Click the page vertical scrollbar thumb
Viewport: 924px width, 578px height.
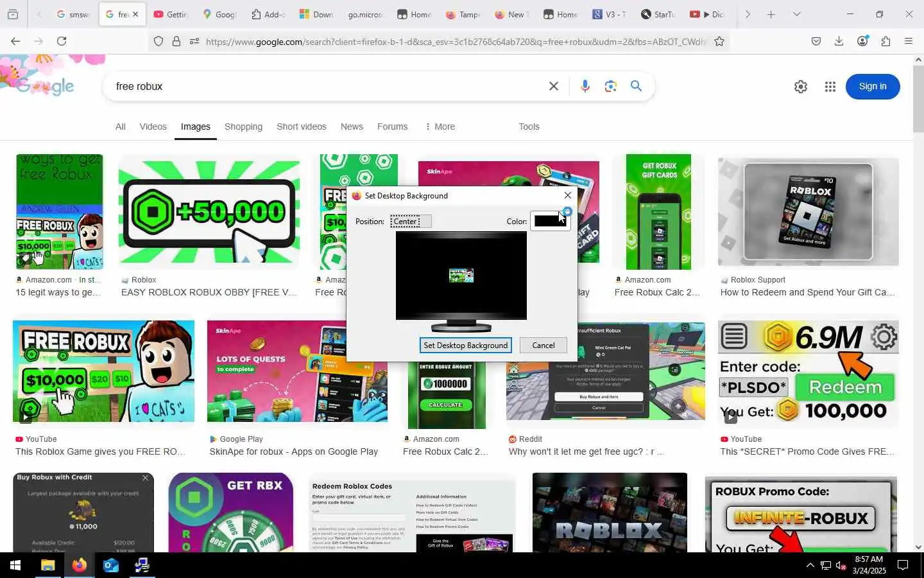(918, 98)
